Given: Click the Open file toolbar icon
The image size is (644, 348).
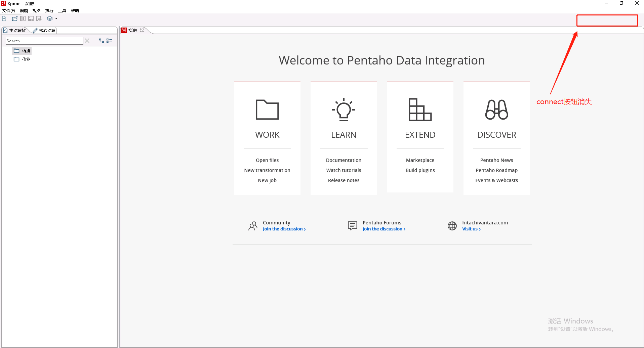Looking at the screenshot, I should click(14, 18).
